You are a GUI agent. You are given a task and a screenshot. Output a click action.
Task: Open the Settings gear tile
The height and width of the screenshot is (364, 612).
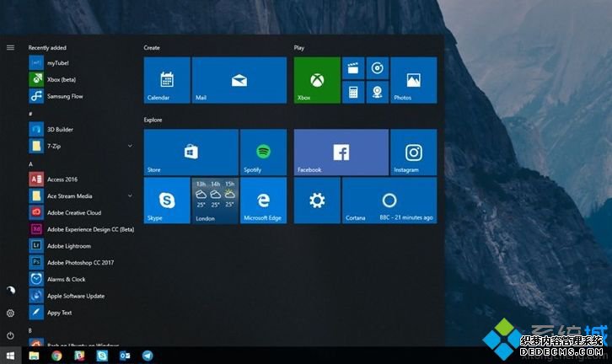pos(317,201)
